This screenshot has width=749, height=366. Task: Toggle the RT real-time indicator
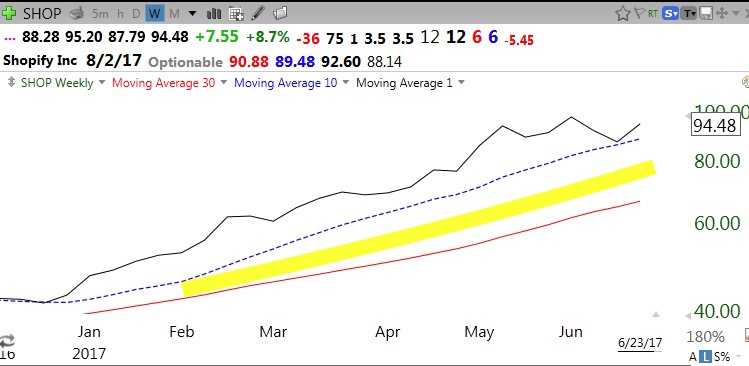653,13
